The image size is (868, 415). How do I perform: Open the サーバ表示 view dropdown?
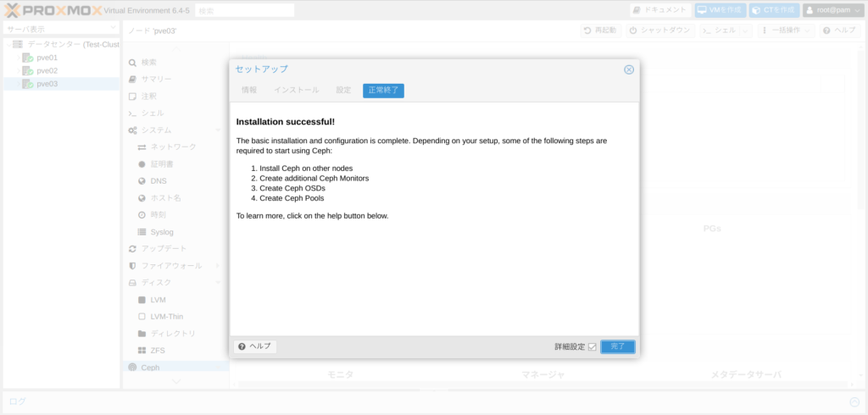point(61,29)
